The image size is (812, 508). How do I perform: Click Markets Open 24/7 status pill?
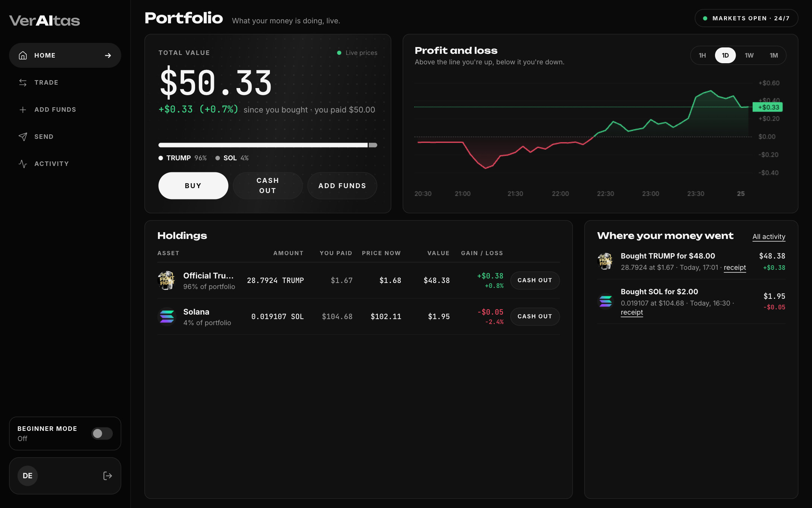[746, 18]
